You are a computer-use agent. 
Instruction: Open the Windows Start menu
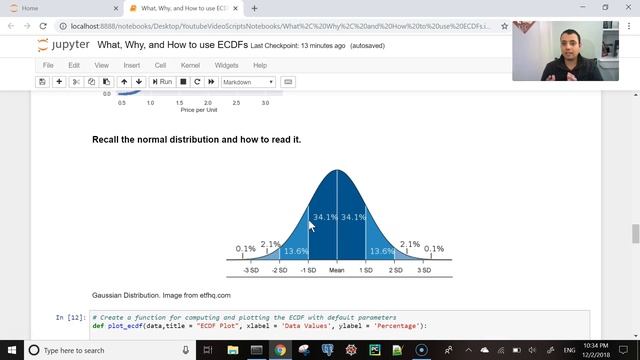click(x=12, y=350)
